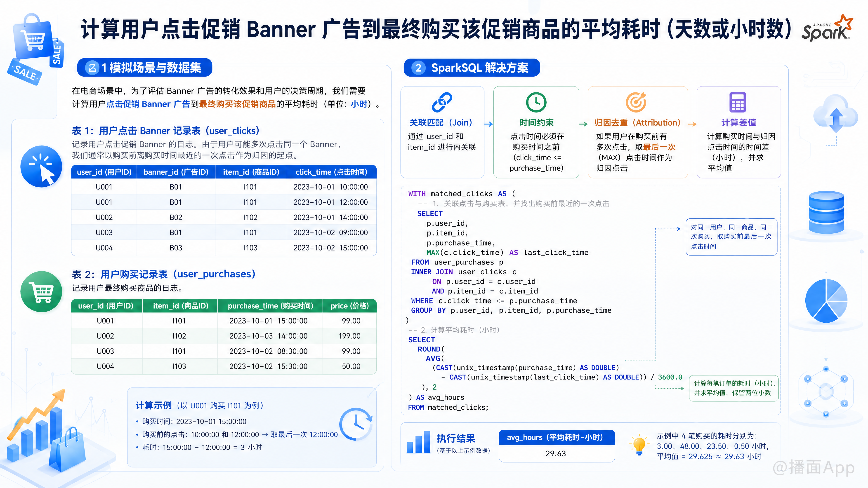Open the 时间约束 step card
The image size is (868, 488).
click(536, 132)
